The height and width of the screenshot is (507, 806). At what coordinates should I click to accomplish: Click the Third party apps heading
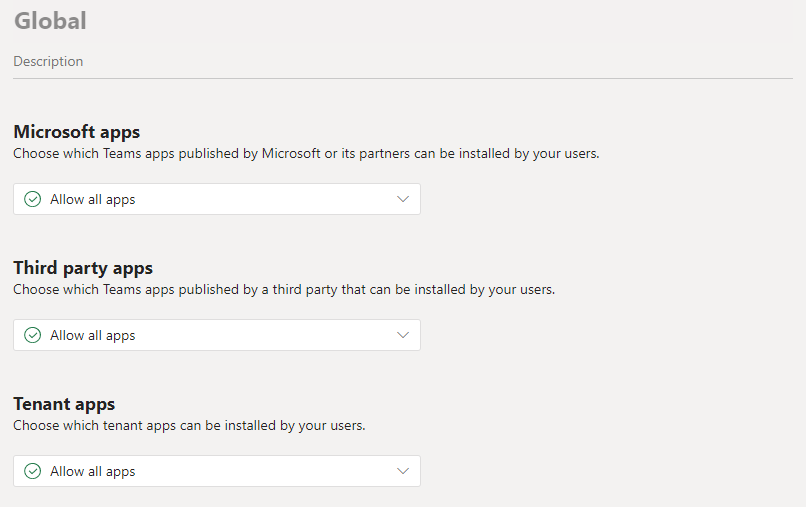pos(83,268)
